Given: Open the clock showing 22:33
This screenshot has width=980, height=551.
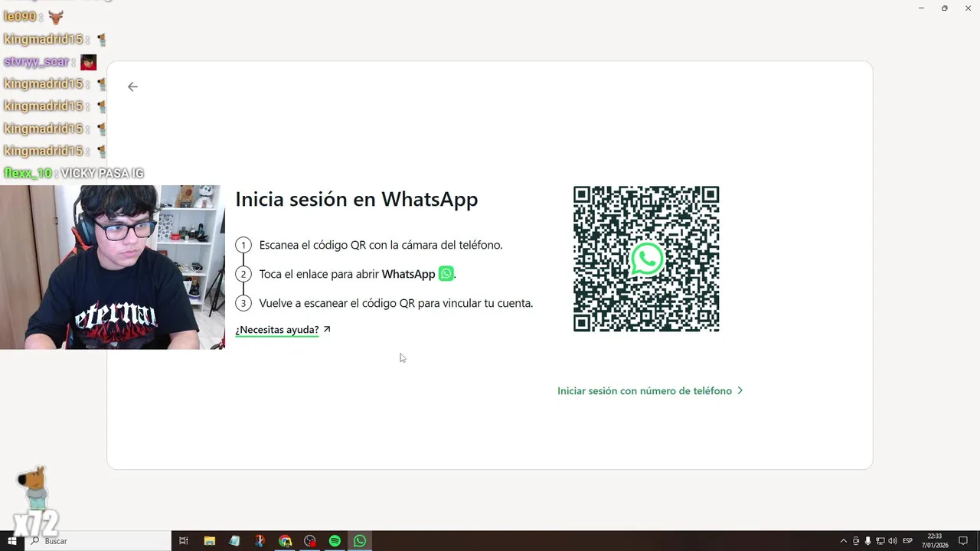Looking at the screenshot, I should click(x=935, y=541).
